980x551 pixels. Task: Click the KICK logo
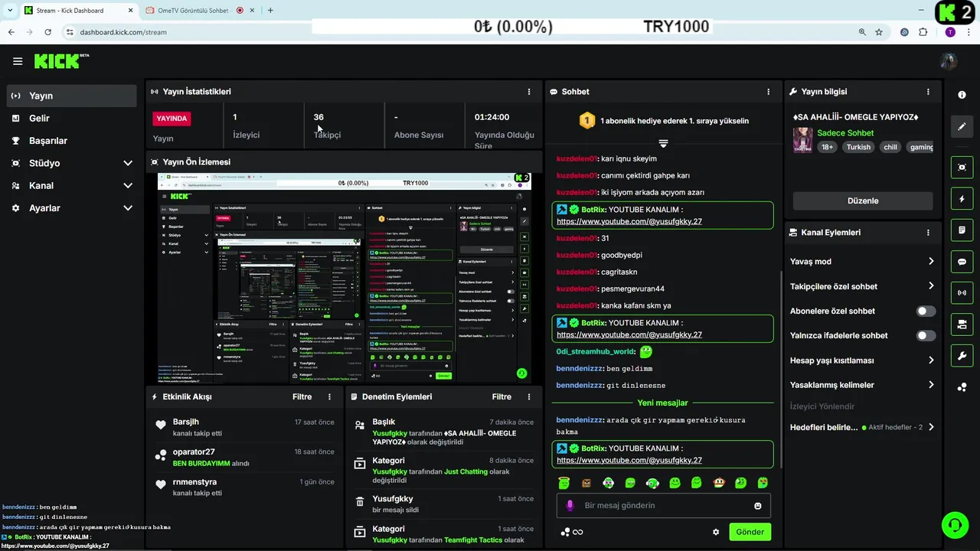(61, 61)
